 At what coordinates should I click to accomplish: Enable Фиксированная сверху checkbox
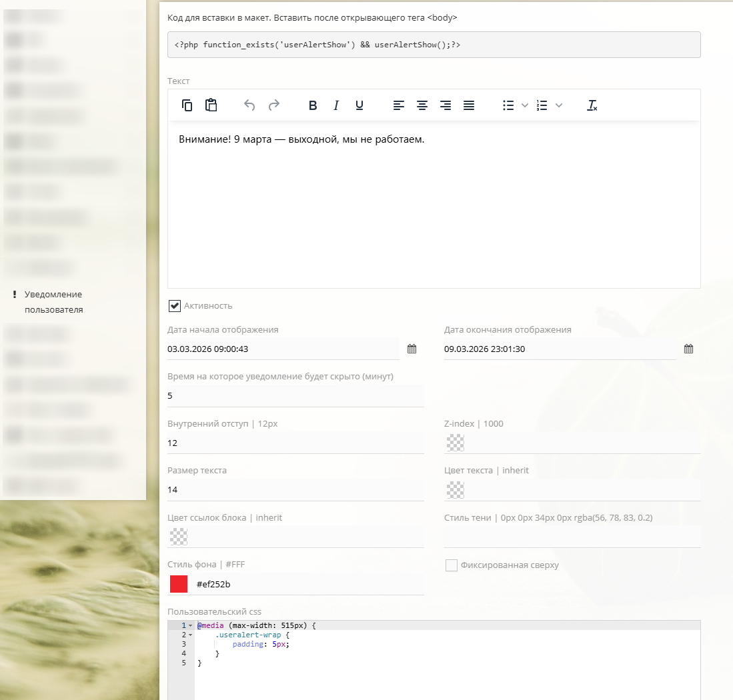coord(452,565)
